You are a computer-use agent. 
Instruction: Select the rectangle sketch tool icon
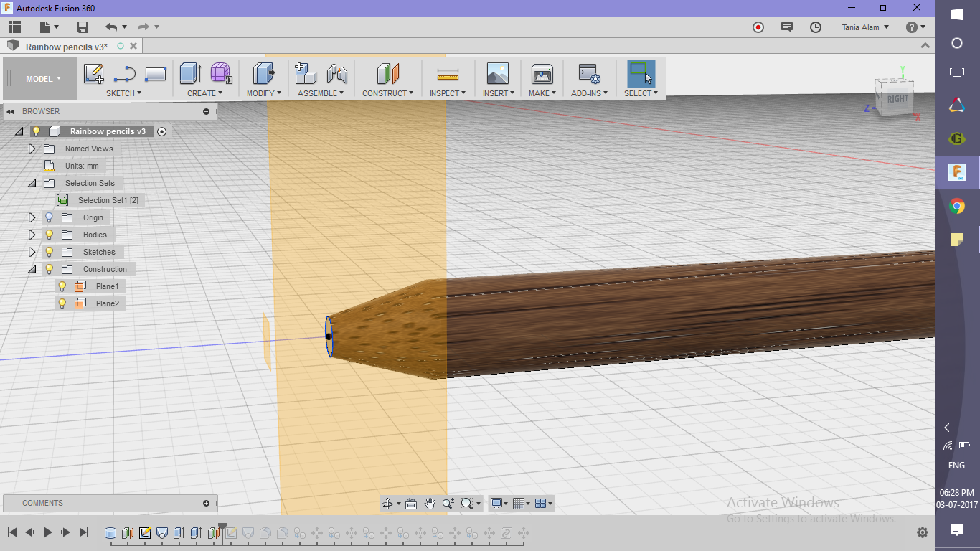[156, 74]
